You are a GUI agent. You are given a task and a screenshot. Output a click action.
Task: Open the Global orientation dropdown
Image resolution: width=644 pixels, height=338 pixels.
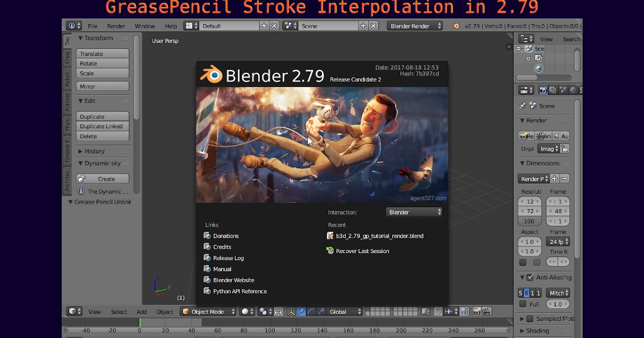[x=345, y=311]
